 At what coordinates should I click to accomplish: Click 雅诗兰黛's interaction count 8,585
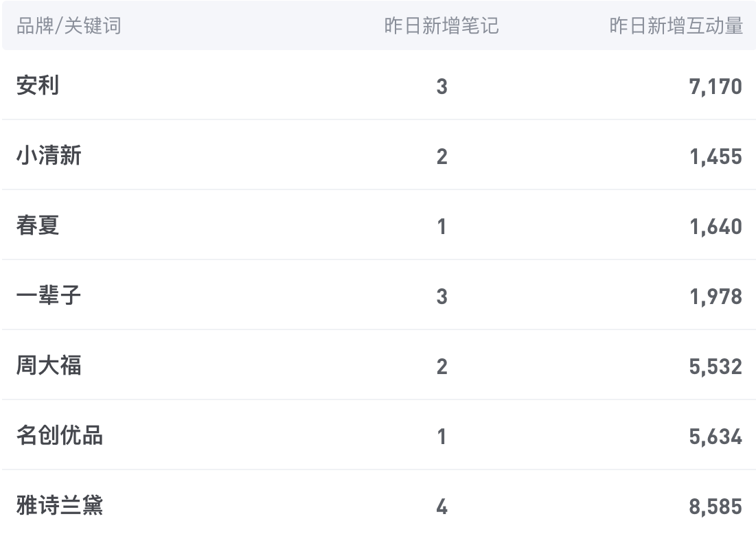pyautogui.click(x=715, y=507)
